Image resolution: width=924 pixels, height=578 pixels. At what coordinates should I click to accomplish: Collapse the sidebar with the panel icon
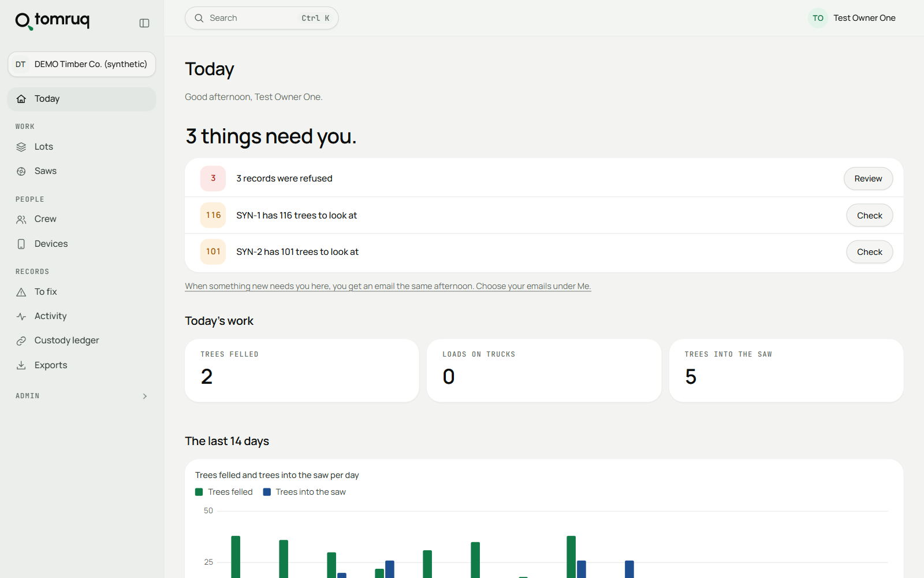click(144, 23)
